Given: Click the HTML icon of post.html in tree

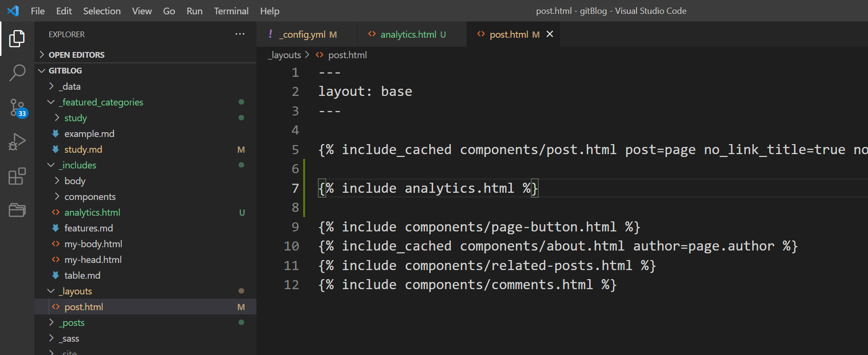Looking at the screenshot, I should 56,307.
